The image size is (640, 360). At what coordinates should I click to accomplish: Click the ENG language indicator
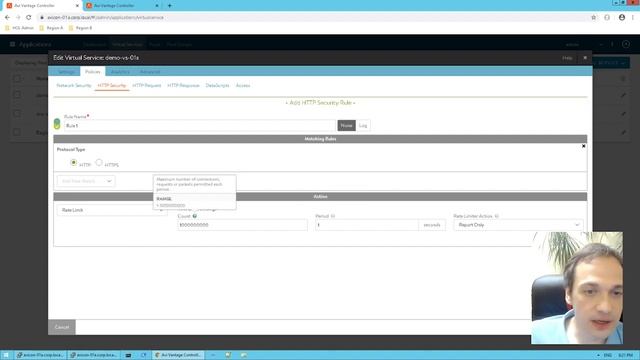(x=608, y=355)
